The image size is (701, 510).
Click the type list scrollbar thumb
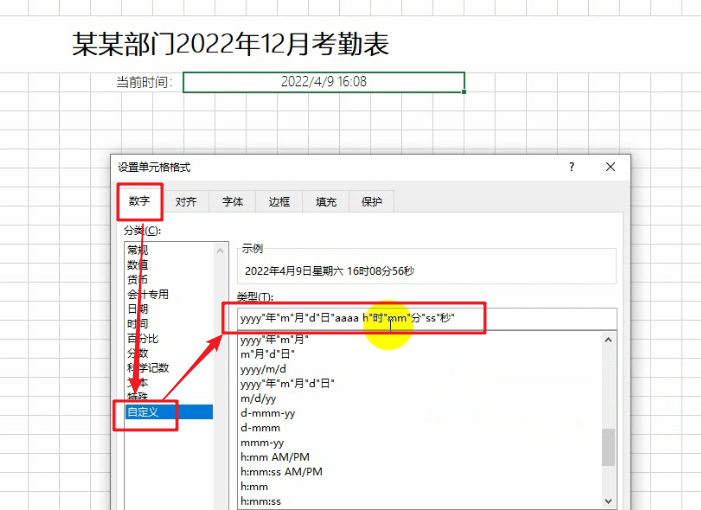[608, 447]
